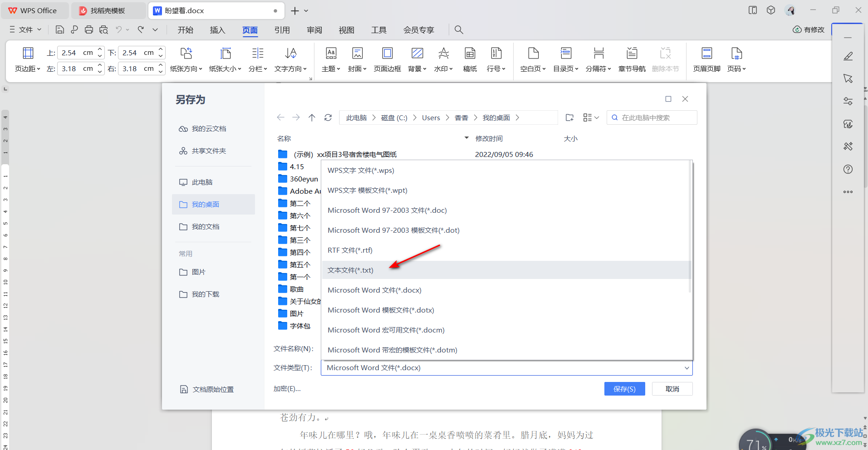Click the top margin input field (上)
Screen dimensions: 868x450
76,53
